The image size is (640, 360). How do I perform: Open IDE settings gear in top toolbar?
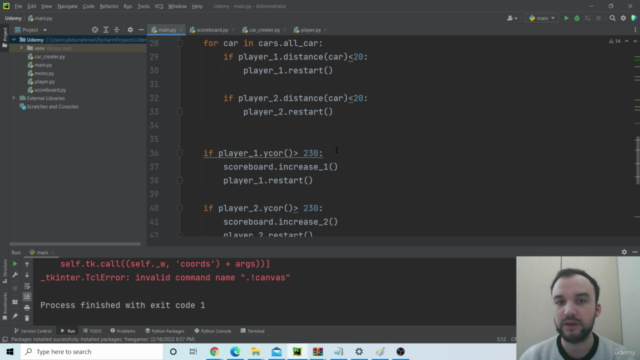623,18
